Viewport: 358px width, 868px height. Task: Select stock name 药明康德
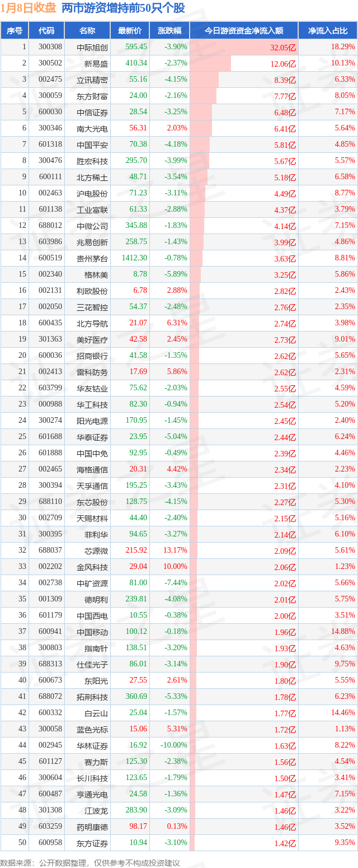92,827
